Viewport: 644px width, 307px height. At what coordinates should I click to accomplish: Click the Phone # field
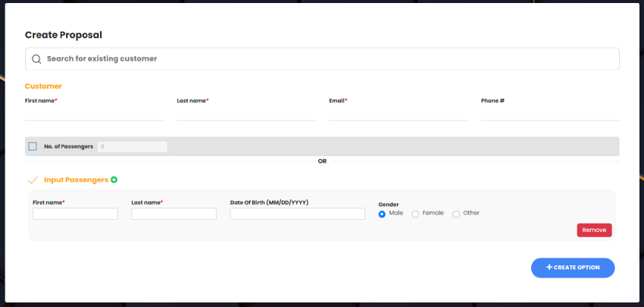click(550, 114)
